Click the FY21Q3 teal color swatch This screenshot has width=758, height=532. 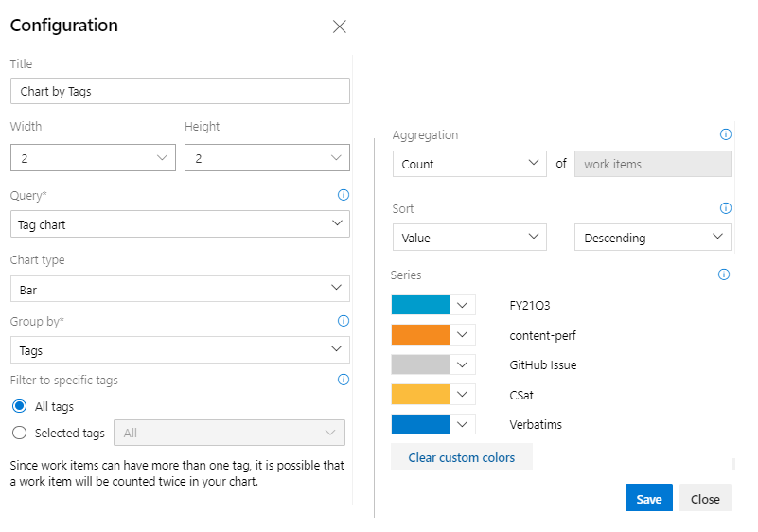[x=420, y=305]
